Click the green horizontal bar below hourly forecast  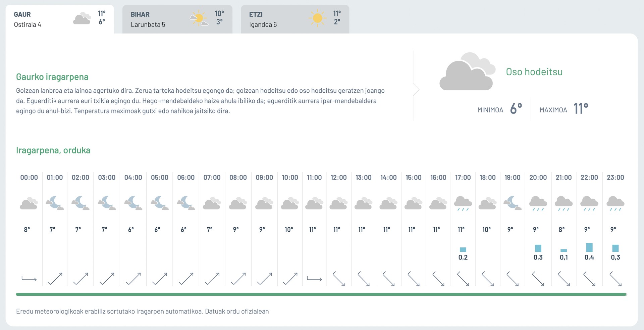(321, 294)
